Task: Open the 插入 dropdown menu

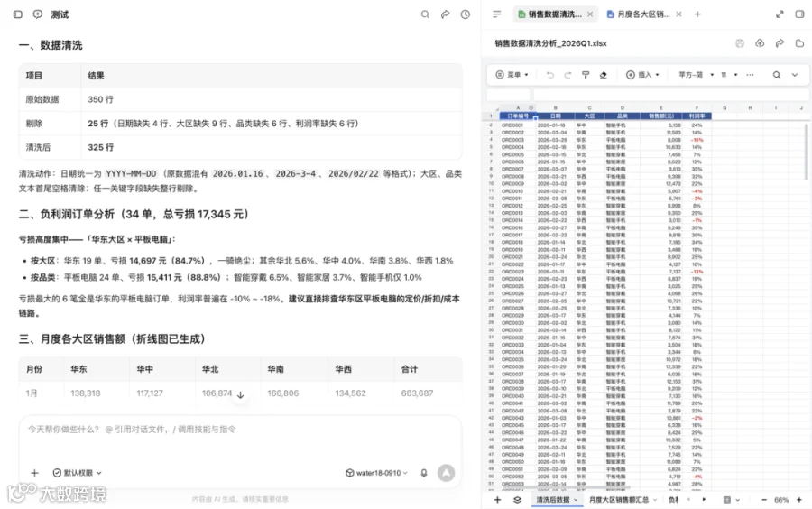Action: [642, 75]
